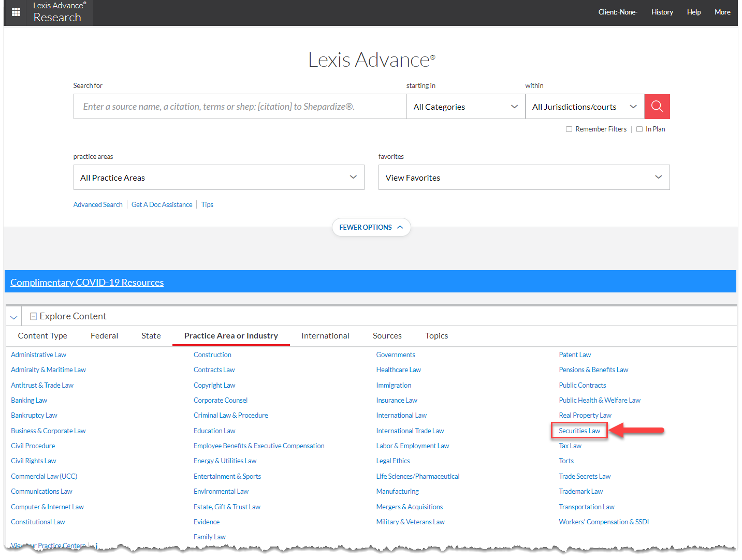Open the Construction link
Image resolution: width=742 pixels, height=560 pixels.
[213, 355]
